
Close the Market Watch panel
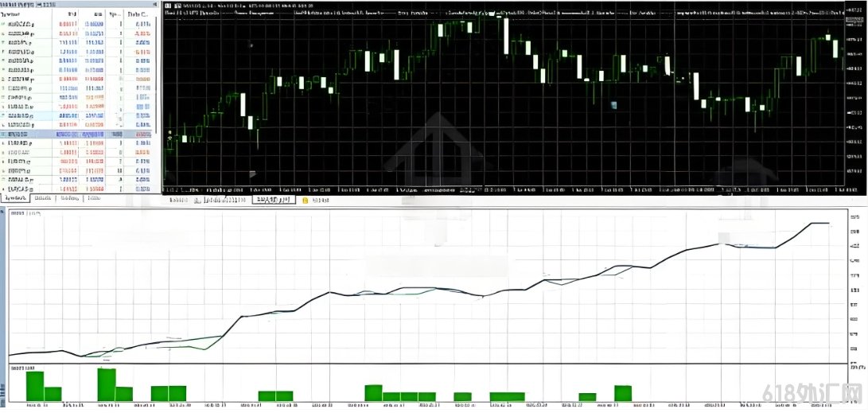click(x=157, y=3)
